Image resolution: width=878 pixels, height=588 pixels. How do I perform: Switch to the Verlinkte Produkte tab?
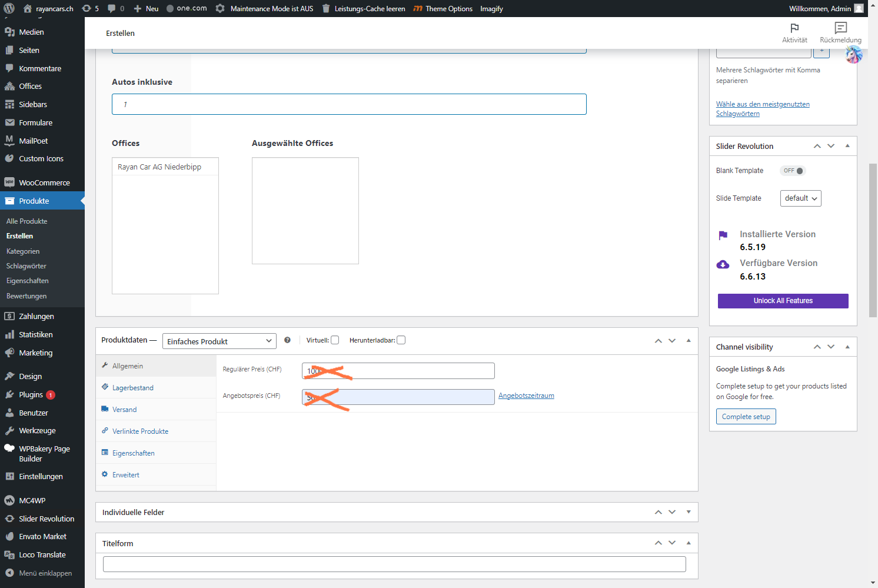tap(156, 431)
